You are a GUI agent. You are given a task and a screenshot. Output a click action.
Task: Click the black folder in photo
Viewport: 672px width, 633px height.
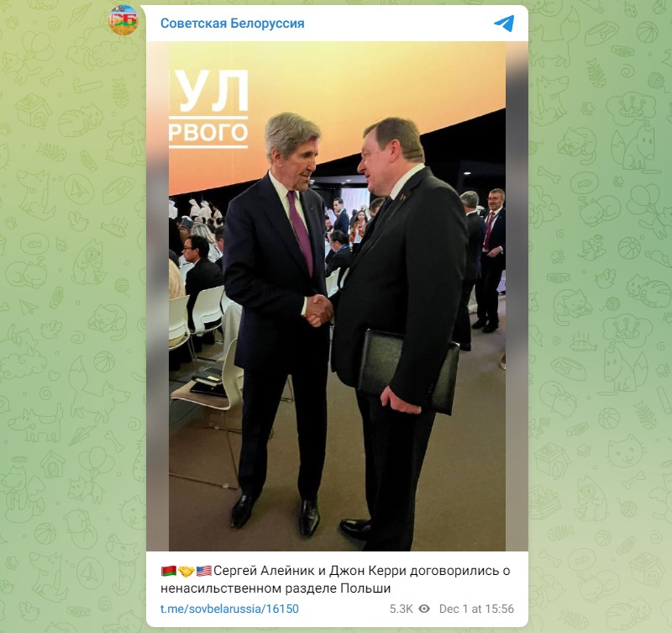(408, 371)
